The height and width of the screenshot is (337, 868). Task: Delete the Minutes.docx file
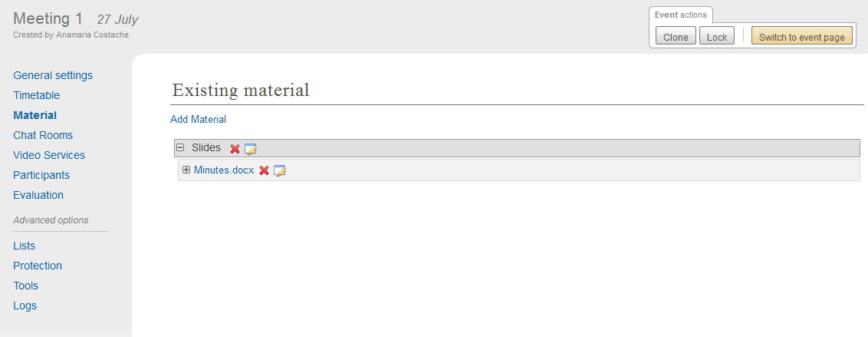point(264,170)
